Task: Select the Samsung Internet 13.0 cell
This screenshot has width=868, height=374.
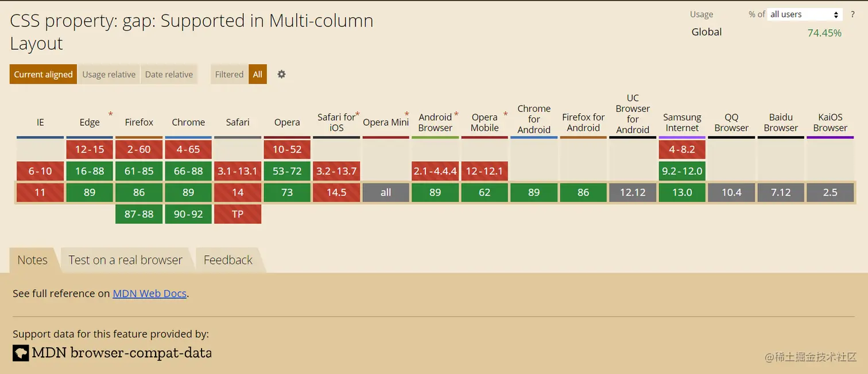Action: (682, 193)
